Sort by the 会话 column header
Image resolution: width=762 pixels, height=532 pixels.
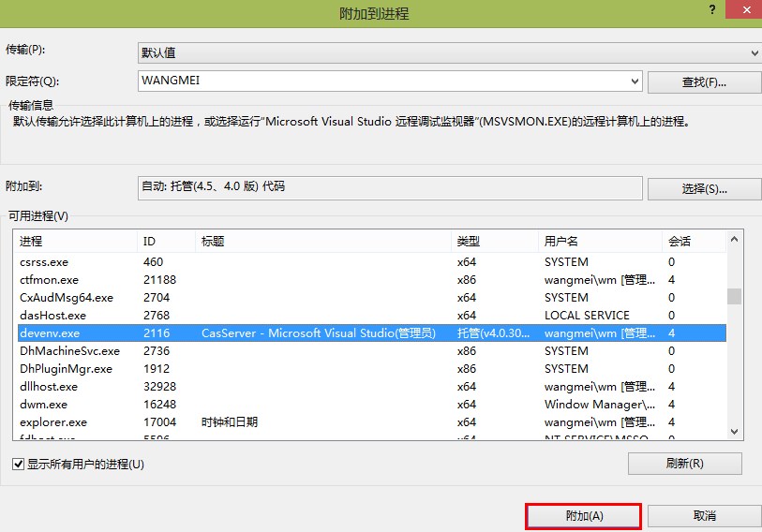[x=694, y=241]
